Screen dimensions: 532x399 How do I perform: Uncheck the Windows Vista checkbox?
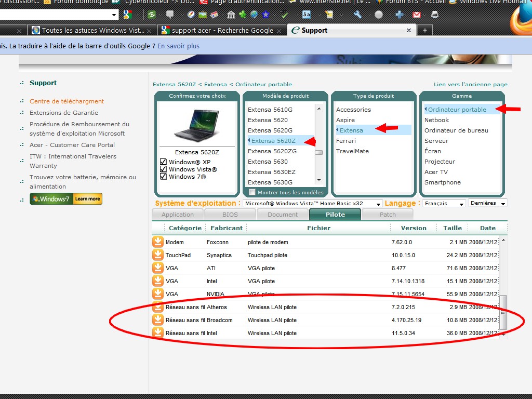164,169
